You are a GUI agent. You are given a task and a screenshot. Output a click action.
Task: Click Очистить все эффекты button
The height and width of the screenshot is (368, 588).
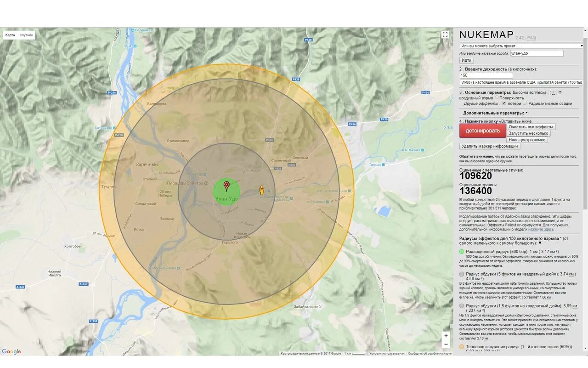(531, 127)
